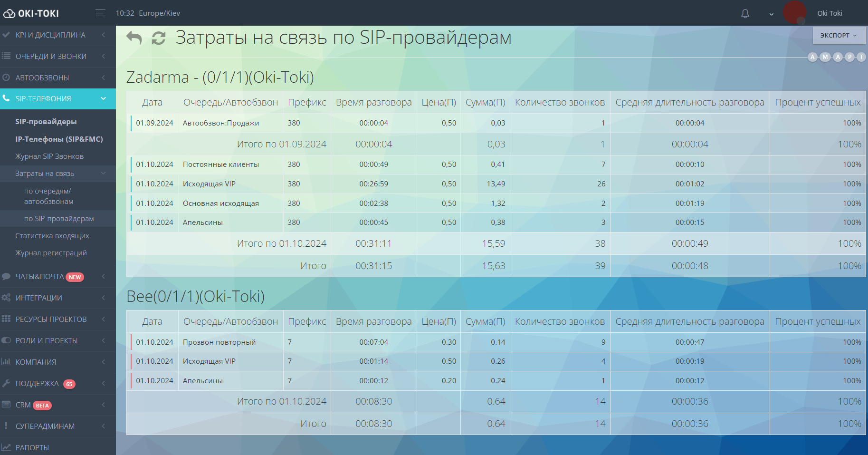The height and width of the screenshot is (455, 868).
Task: Refresh the SIP costs report
Action: pyautogui.click(x=159, y=38)
